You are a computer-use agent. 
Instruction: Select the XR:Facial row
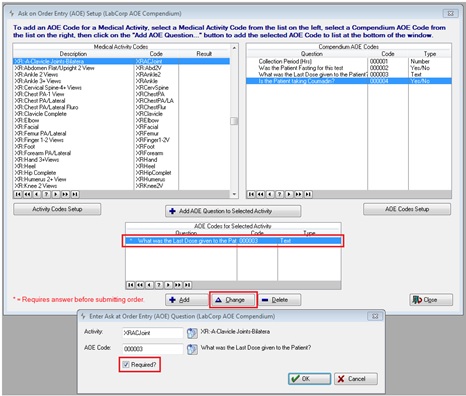121,127
